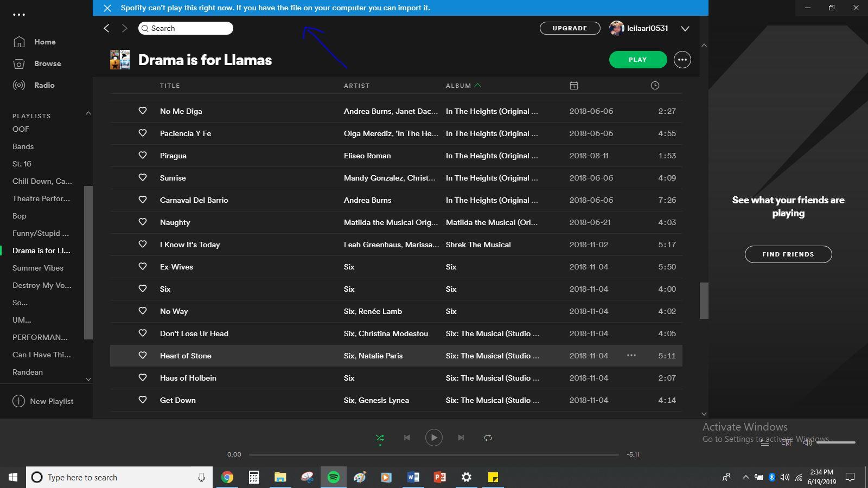The image size is (868, 488).
Task: Open the Randean playlist
Action: [x=28, y=372]
